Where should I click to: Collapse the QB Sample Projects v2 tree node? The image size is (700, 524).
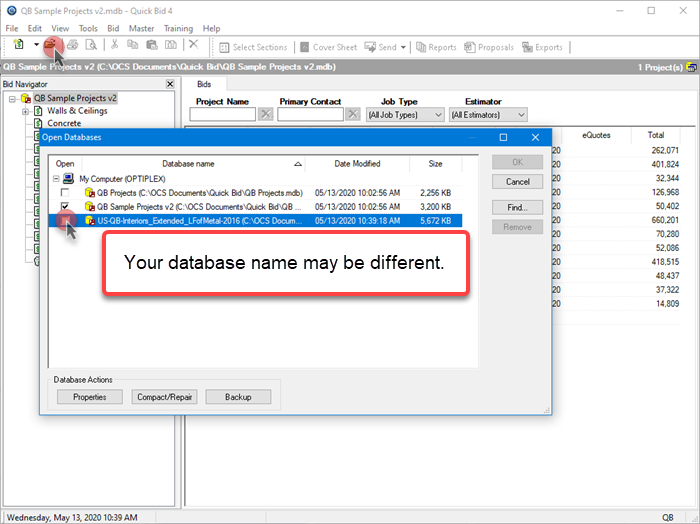click(12, 99)
